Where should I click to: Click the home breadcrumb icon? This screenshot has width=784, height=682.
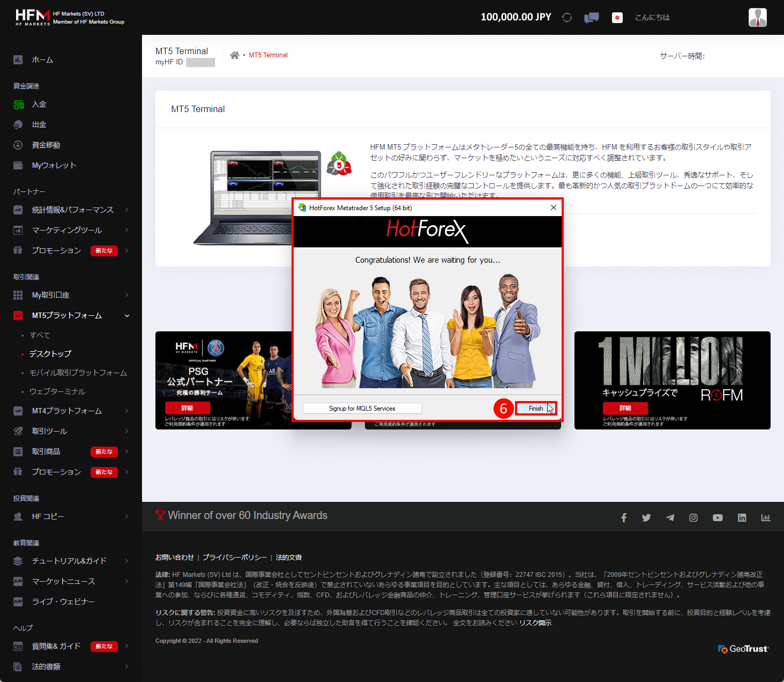234,55
